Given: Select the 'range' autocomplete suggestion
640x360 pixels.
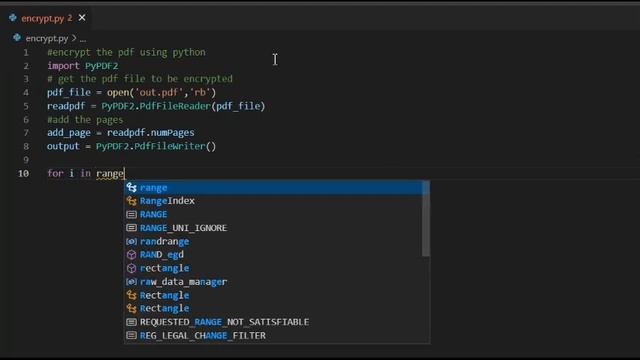Looking at the screenshot, I should [x=274, y=188].
